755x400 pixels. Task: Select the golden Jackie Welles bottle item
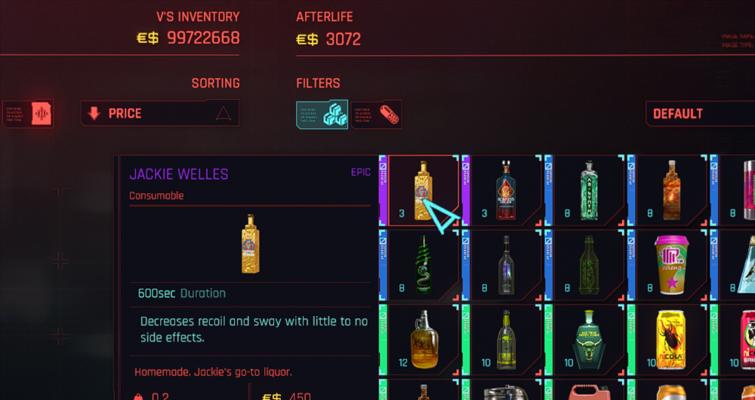click(x=423, y=191)
